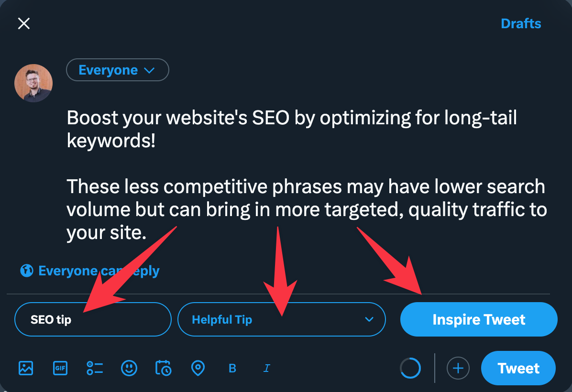Add another tweet with plus button
572x392 pixels.
coord(458,368)
